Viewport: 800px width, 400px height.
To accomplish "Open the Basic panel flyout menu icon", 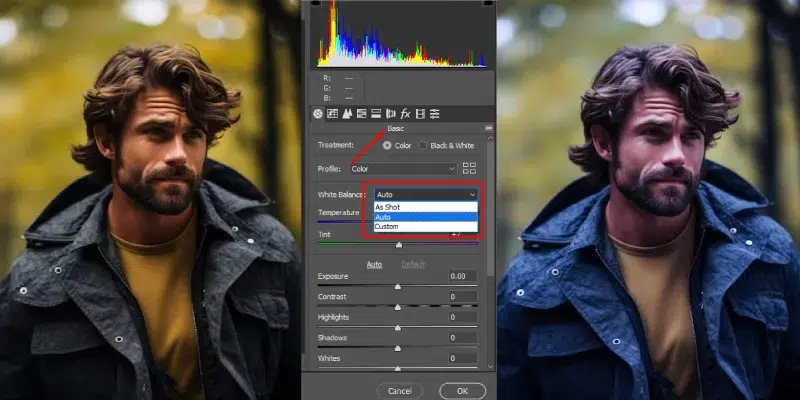I will click(x=489, y=129).
